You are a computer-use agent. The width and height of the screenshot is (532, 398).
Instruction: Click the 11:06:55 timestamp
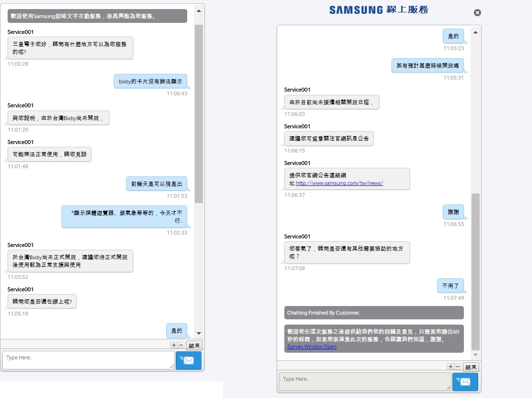point(453,224)
